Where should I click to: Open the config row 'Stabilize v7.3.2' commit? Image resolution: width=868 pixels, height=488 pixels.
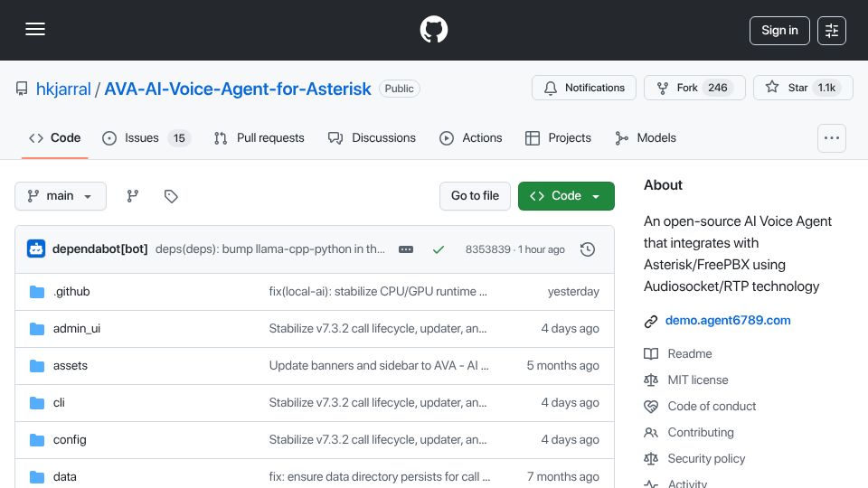[x=378, y=440]
